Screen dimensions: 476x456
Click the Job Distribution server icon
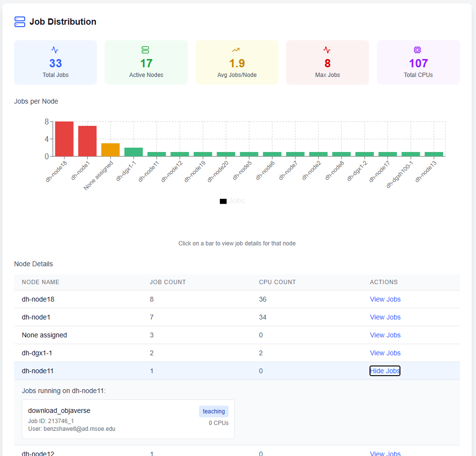coord(20,22)
